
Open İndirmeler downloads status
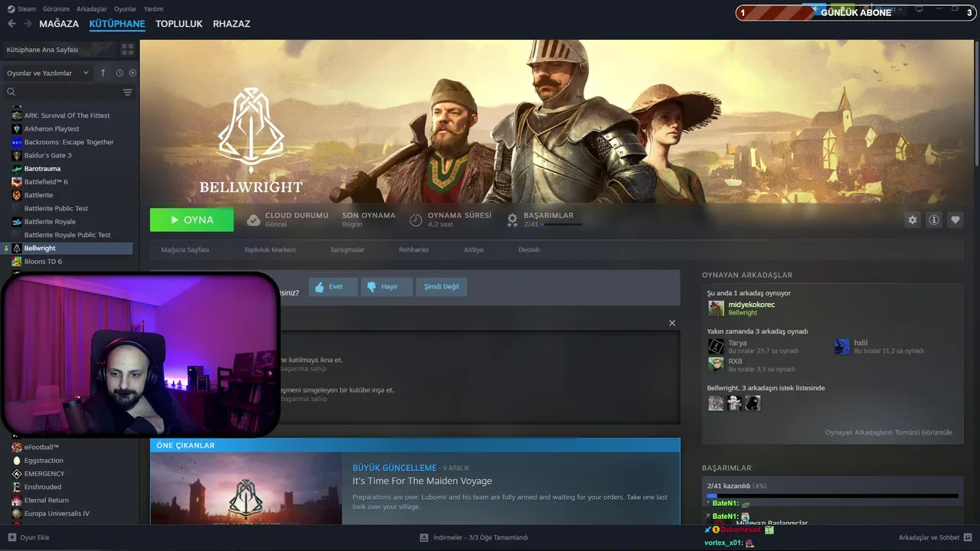[474, 537]
